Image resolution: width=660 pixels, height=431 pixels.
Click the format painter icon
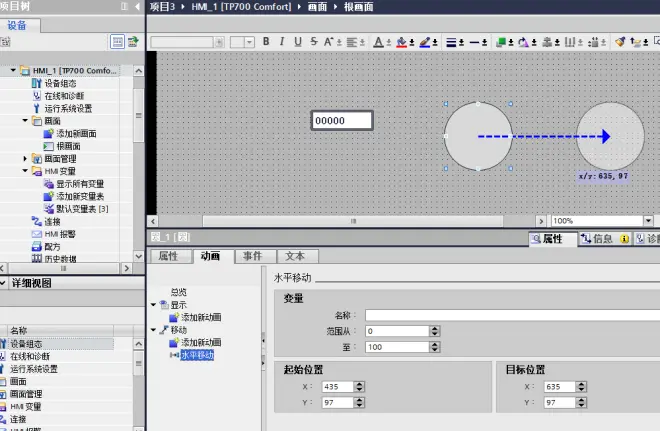coord(620,42)
